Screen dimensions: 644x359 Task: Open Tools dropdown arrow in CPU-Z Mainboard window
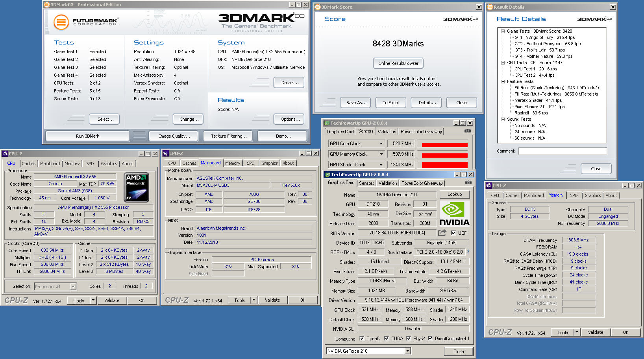254,300
